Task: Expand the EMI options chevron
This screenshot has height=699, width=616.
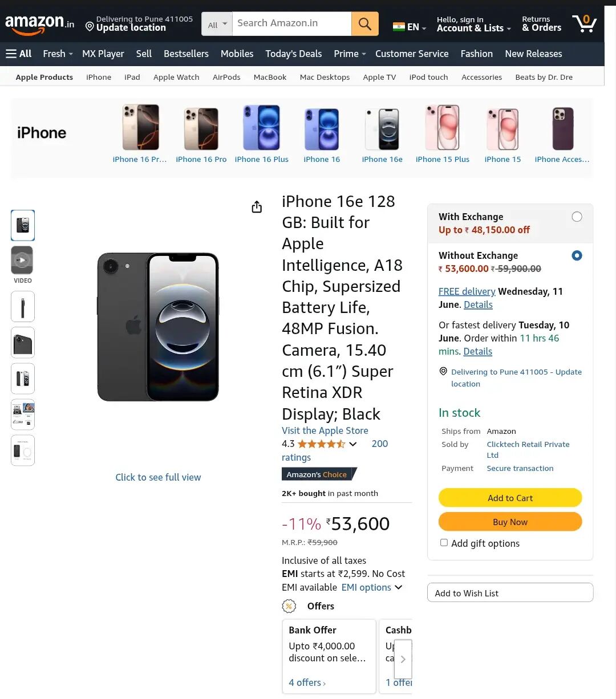Action: point(398,587)
